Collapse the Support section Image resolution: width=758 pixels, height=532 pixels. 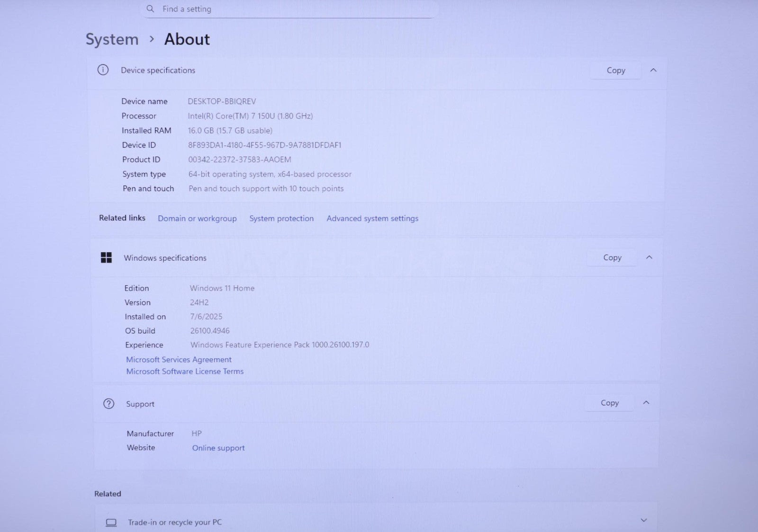(x=646, y=403)
